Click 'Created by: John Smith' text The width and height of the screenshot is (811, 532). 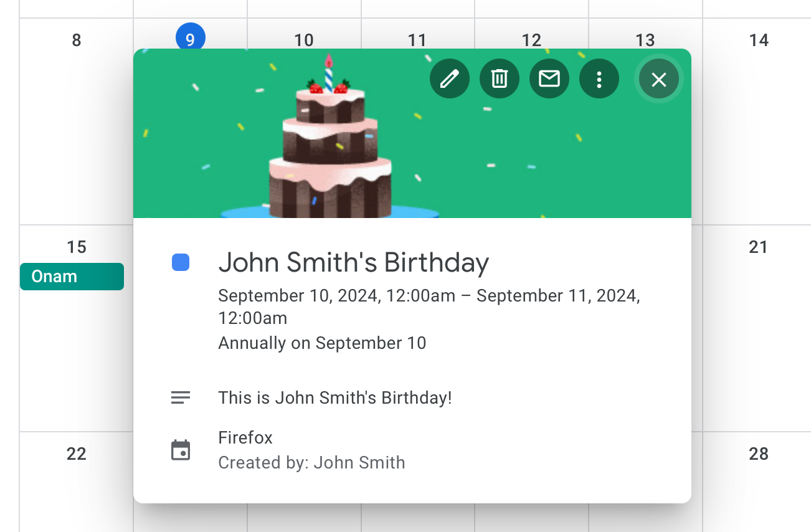click(311, 463)
